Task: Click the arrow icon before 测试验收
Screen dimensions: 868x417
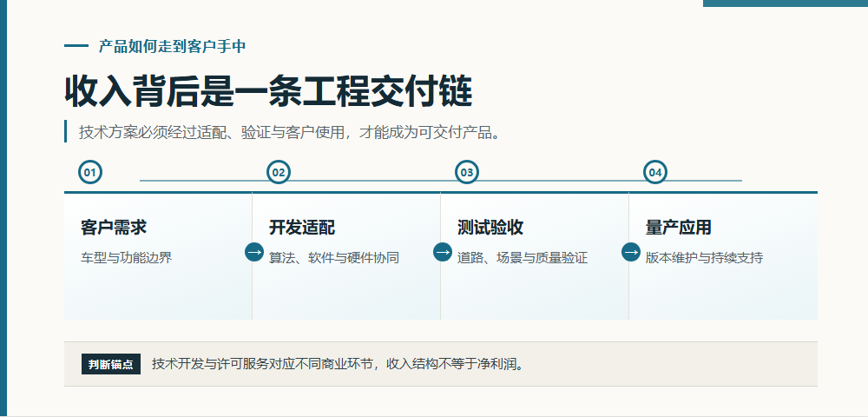Action: pyautogui.click(x=443, y=252)
